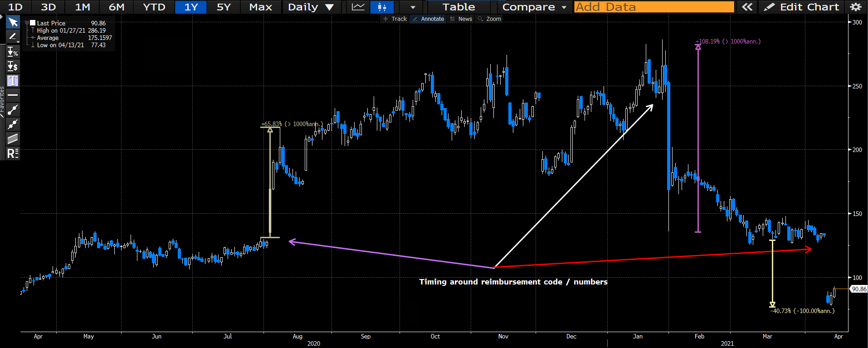Set range to 3D
868x348 pixels.
[x=49, y=7]
